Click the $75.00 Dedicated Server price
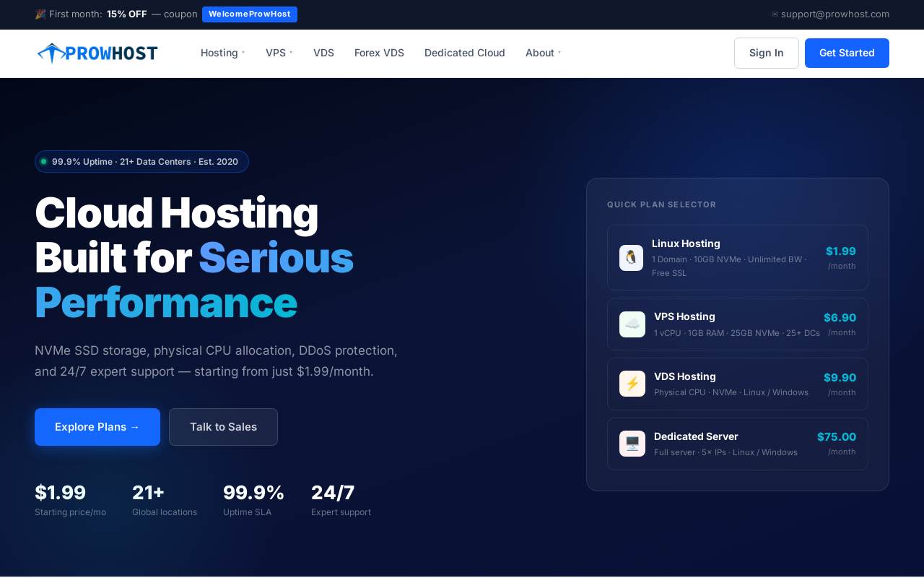 point(837,437)
